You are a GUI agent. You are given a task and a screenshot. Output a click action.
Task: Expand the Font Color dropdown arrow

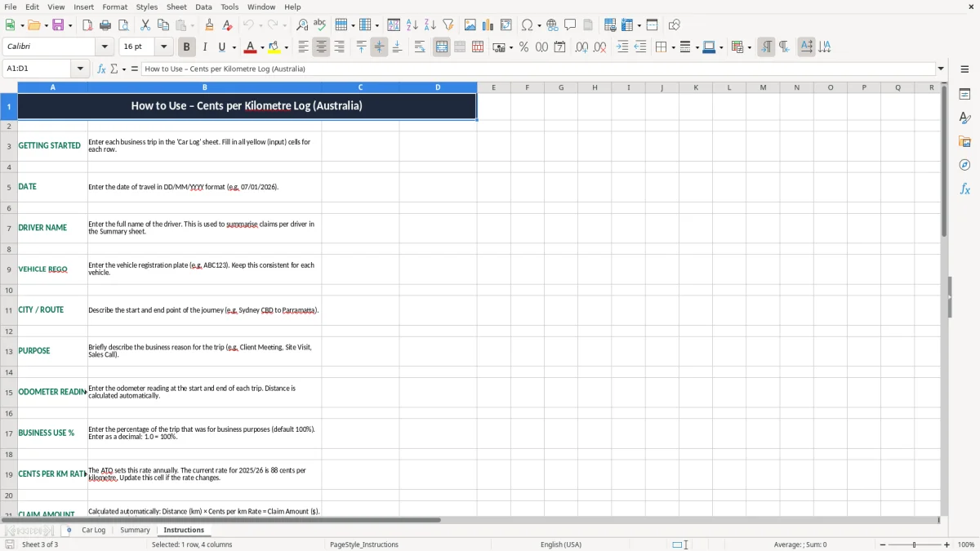point(262,47)
